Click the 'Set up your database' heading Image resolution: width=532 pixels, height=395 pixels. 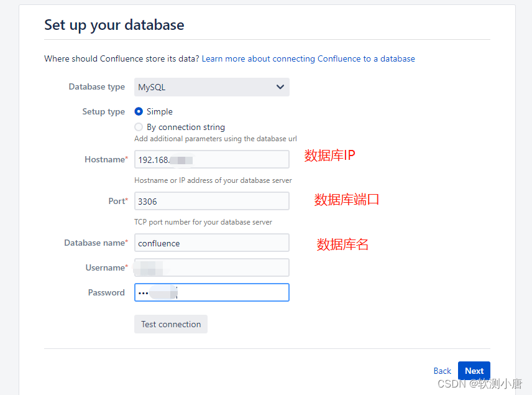[x=114, y=25]
